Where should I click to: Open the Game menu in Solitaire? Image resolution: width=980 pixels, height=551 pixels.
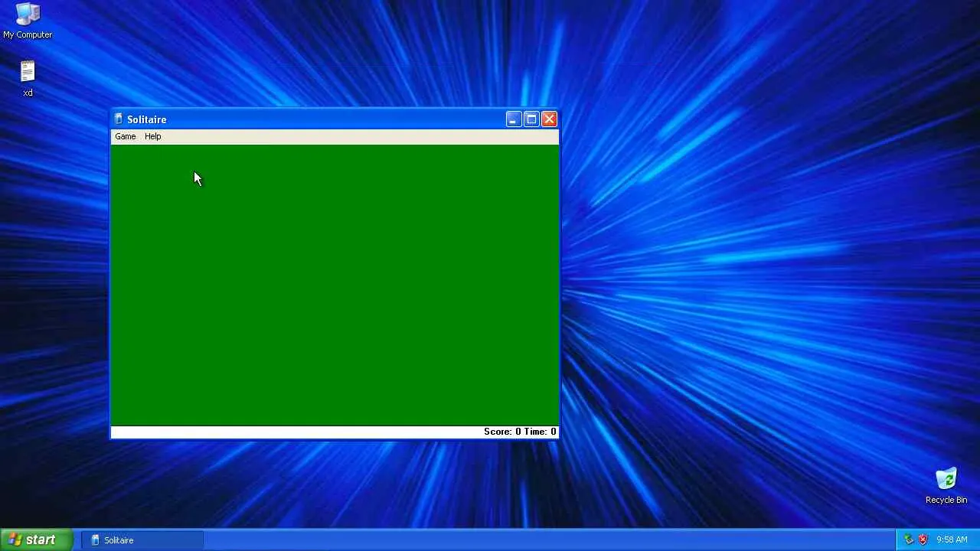tap(125, 136)
